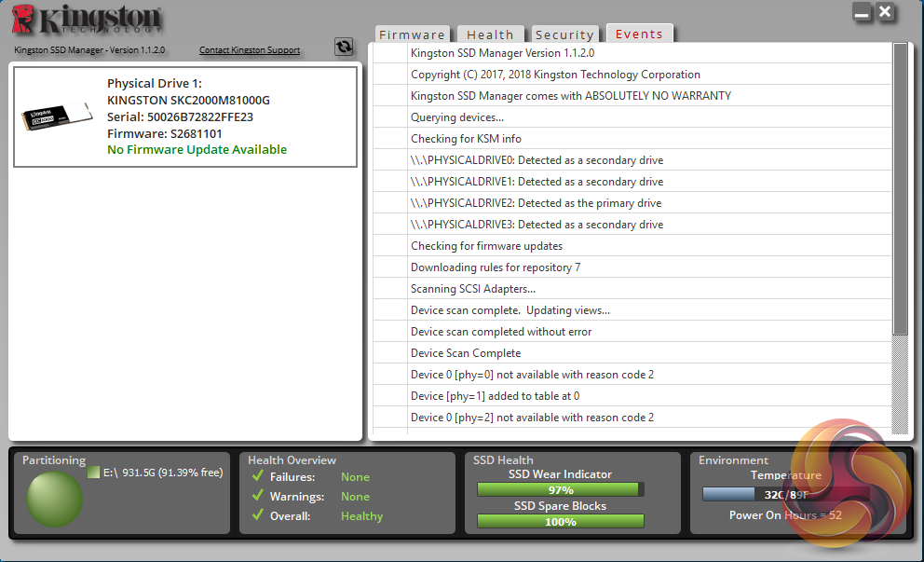Select the Copyright (C) 2017, 2018 event row

click(x=632, y=75)
